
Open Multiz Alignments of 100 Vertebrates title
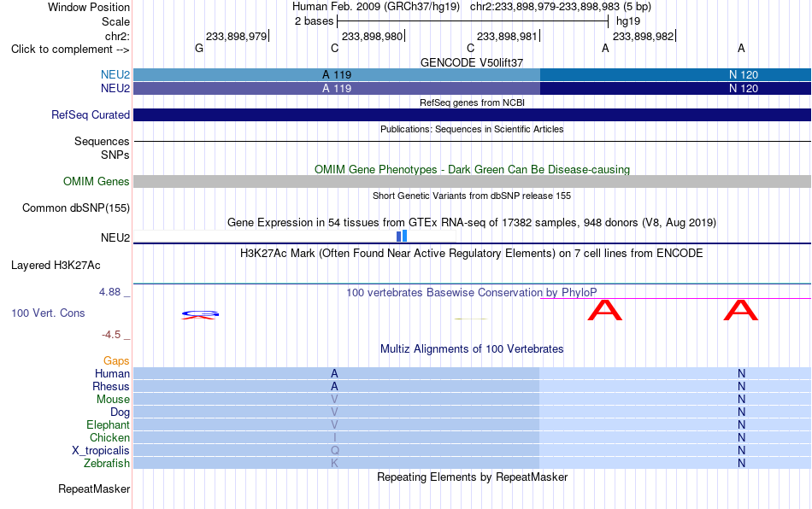[472, 349]
